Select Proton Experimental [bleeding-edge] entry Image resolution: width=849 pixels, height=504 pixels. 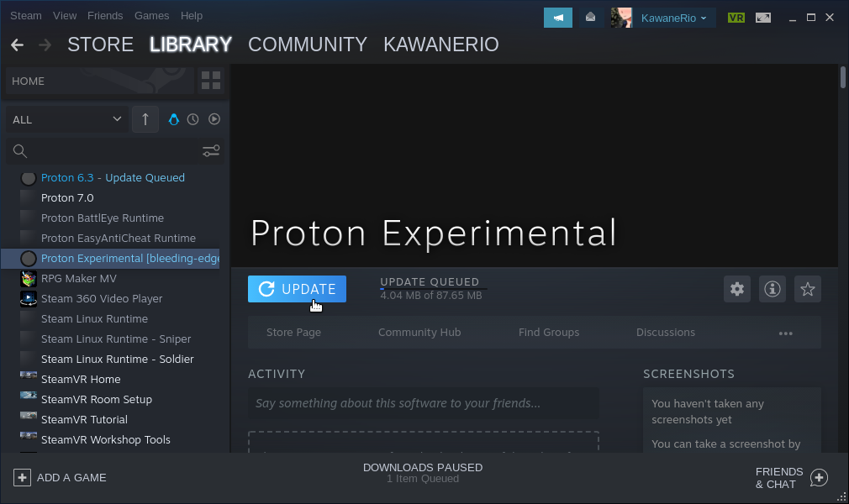pos(110,258)
